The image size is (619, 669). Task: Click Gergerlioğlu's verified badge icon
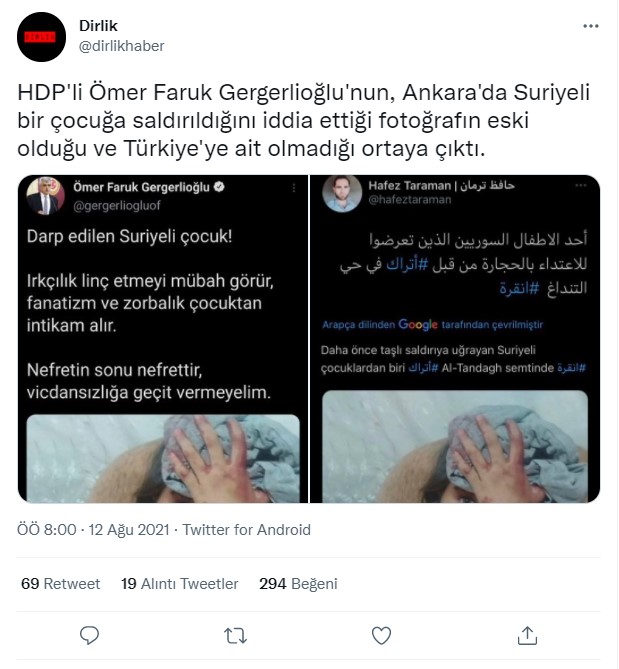coord(219,187)
